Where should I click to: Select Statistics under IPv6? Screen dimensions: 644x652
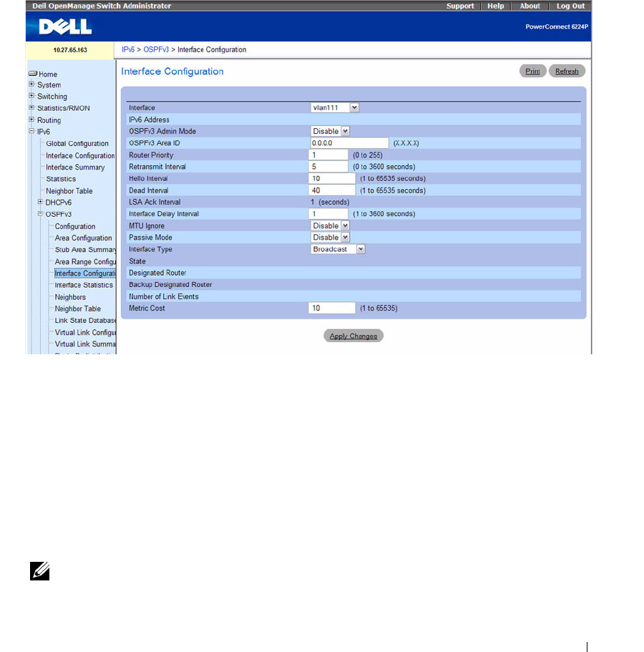coord(61,179)
